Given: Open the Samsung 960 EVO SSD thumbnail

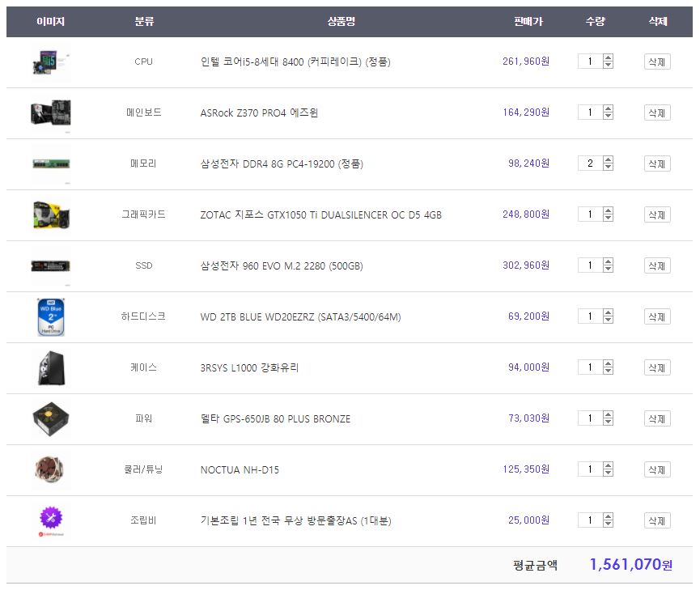Looking at the screenshot, I should [x=51, y=265].
